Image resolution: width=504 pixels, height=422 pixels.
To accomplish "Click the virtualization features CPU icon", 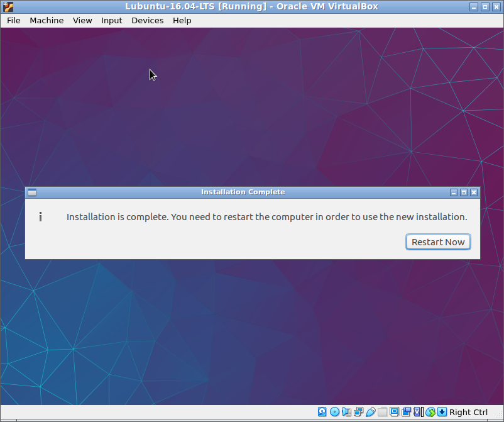I will coord(418,412).
